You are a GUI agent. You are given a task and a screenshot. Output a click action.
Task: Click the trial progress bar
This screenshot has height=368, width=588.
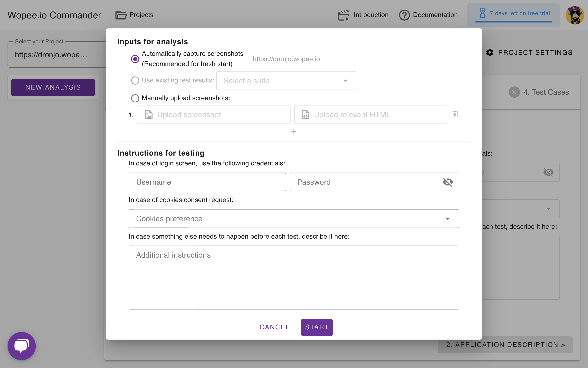pos(513,22)
